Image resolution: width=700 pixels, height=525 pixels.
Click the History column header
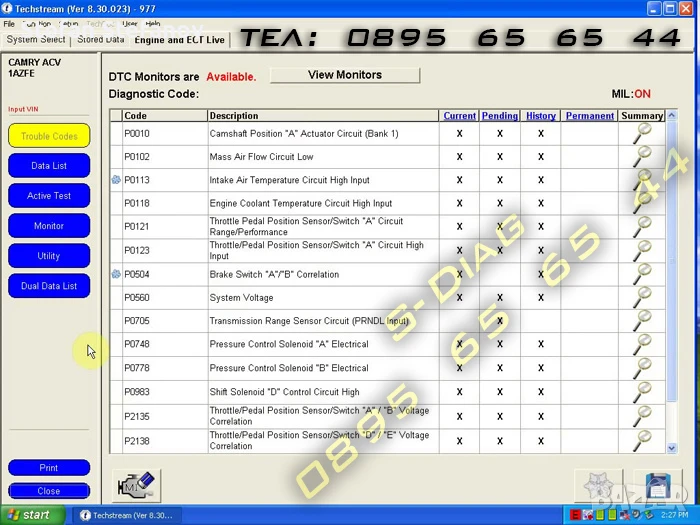(x=540, y=116)
